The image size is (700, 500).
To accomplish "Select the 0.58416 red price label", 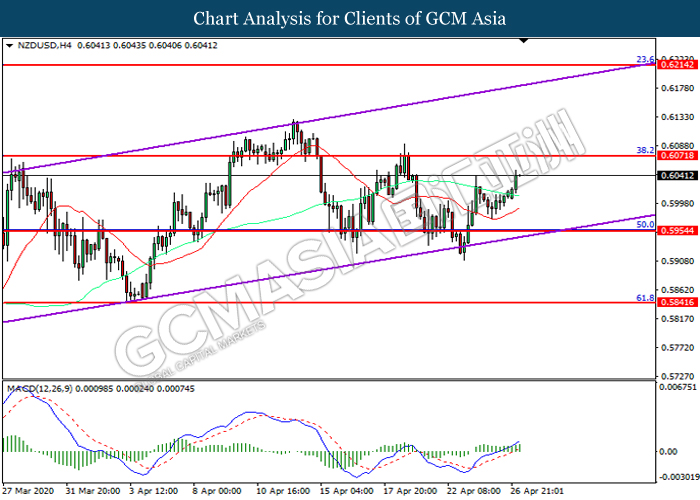I will pos(677,302).
